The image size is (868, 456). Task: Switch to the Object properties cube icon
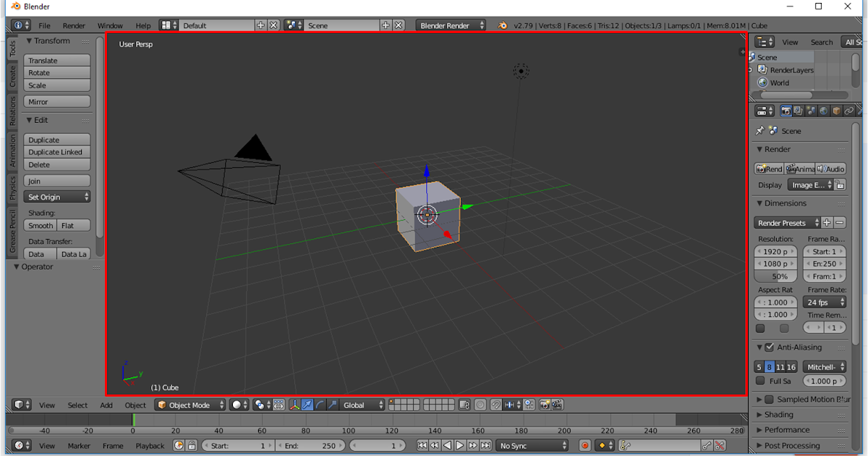pyautogui.click(x=835, y=110)
